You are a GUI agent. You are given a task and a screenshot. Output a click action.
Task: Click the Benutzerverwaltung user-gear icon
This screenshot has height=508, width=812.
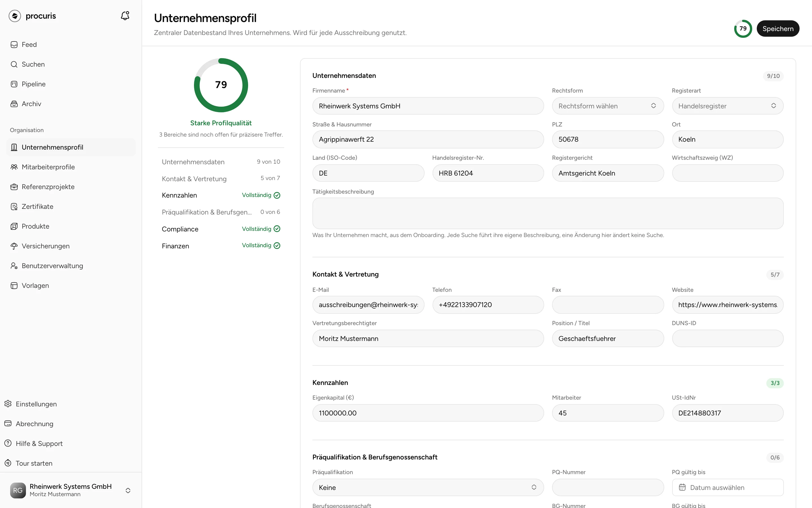pos(14,266)
